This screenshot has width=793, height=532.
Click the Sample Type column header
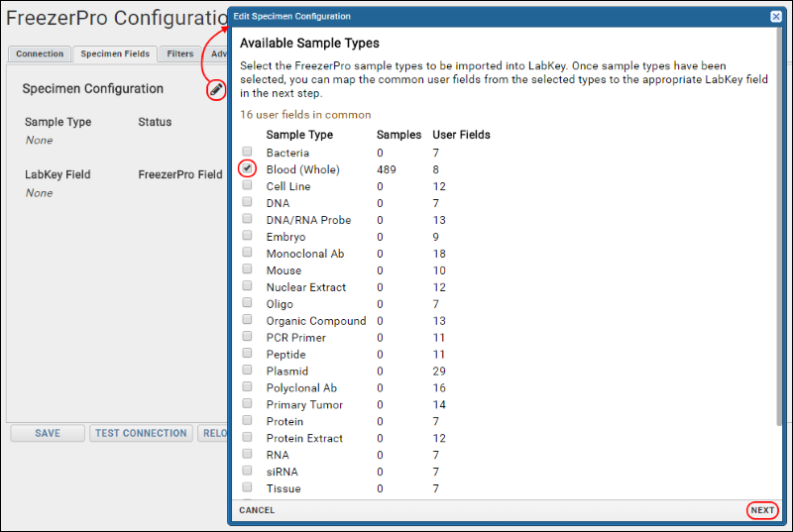point(299,135)
